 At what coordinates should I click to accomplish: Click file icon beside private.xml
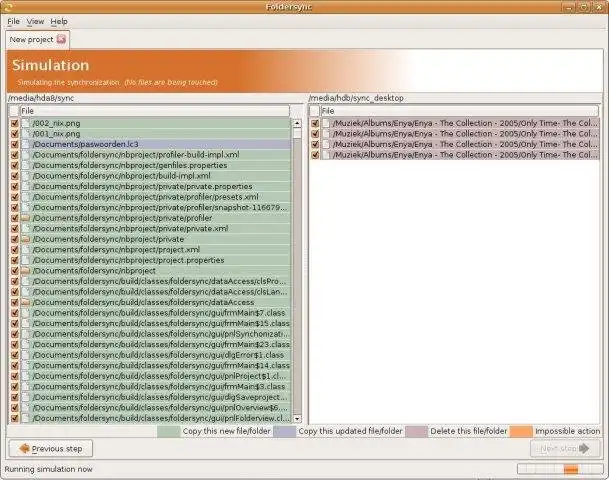(25, 229)
